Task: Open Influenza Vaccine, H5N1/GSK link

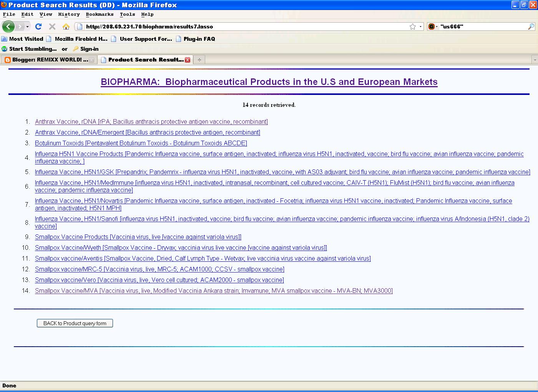Action: [282, 172]
